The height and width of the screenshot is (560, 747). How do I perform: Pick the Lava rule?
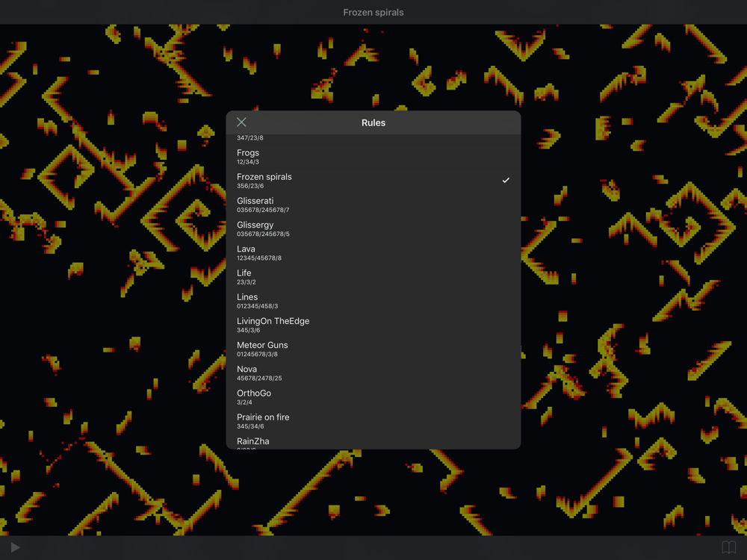coord(373,253)
